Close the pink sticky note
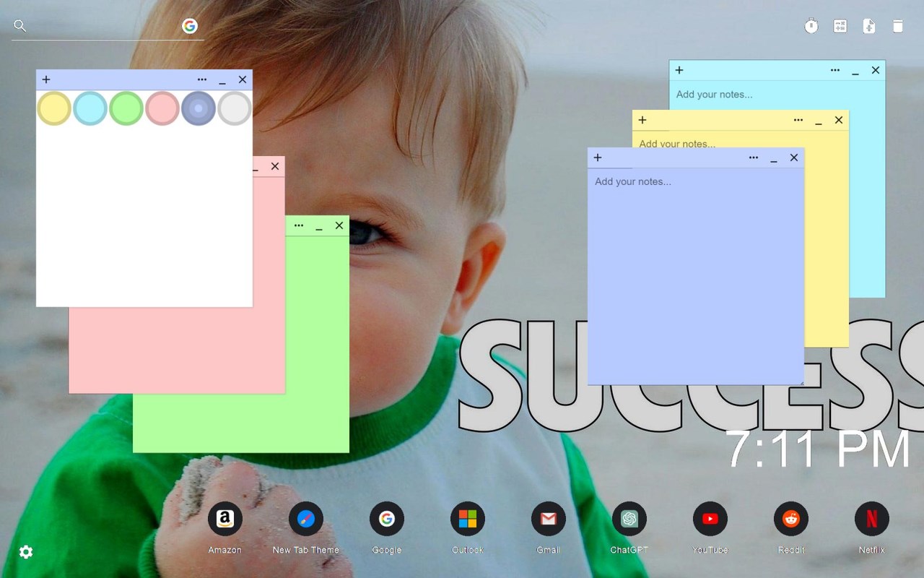 275,166
